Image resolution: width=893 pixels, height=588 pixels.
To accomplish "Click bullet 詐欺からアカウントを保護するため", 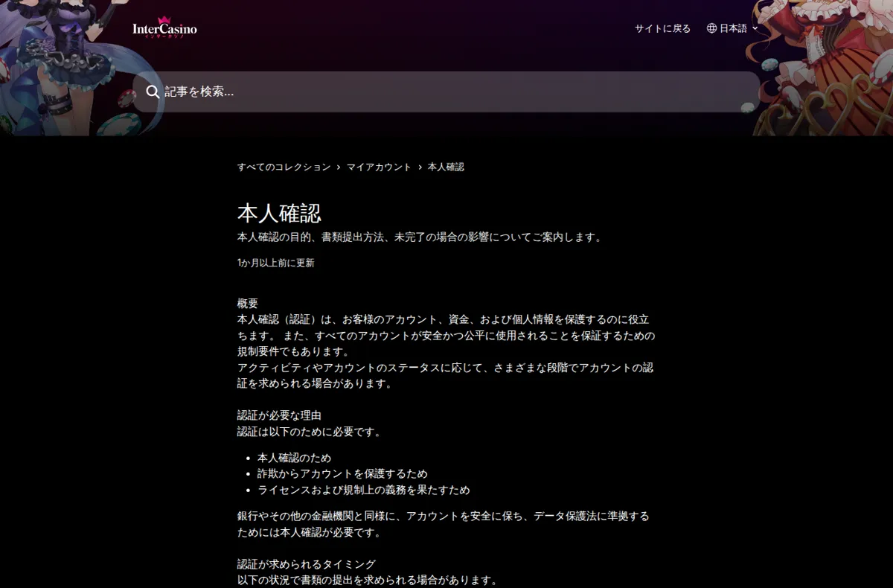I will tap(342, 473).
